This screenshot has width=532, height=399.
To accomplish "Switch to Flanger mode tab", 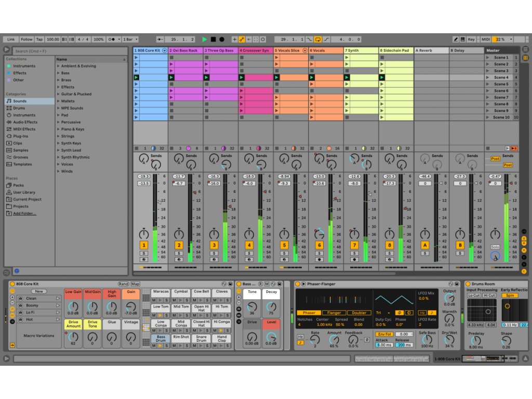I will tap(334, 313).
